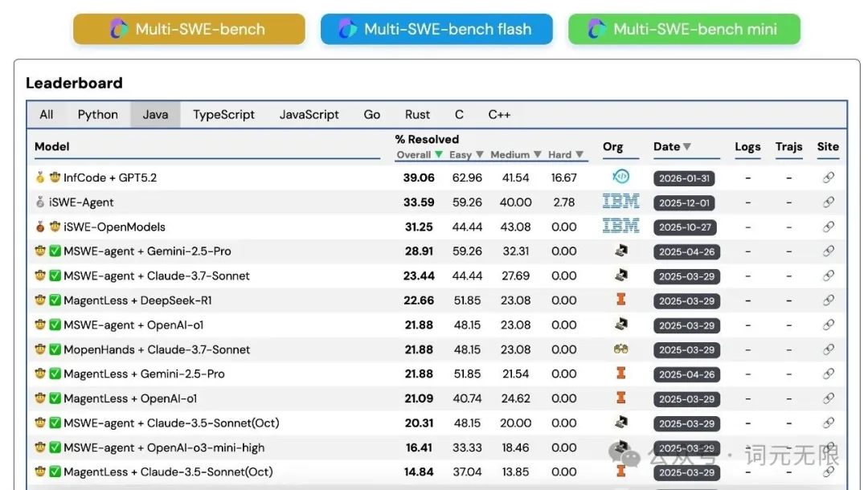Sort by Hard resolved percentage
868x490 pixels.
[x=566, y=155]
